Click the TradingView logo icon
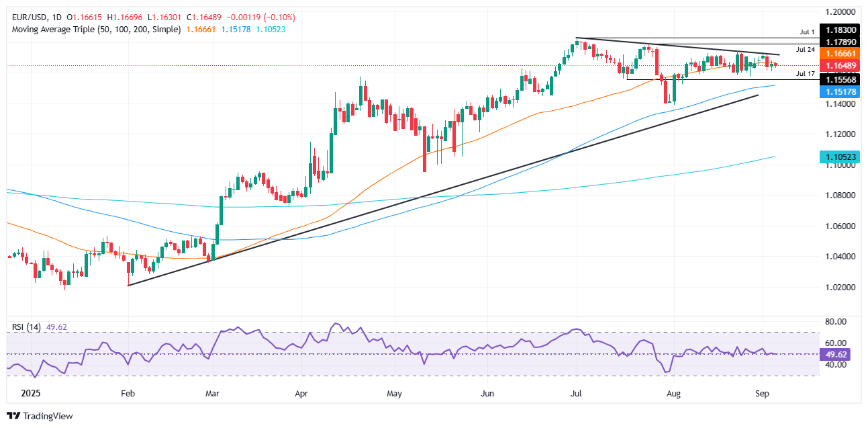This screenshot has width=868, height=428. click(15, 416)
